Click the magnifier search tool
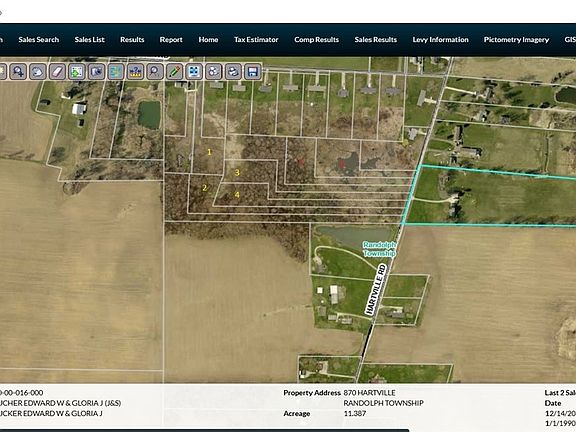The height and width of the screenshot is (432, 576). pos(155,72)
